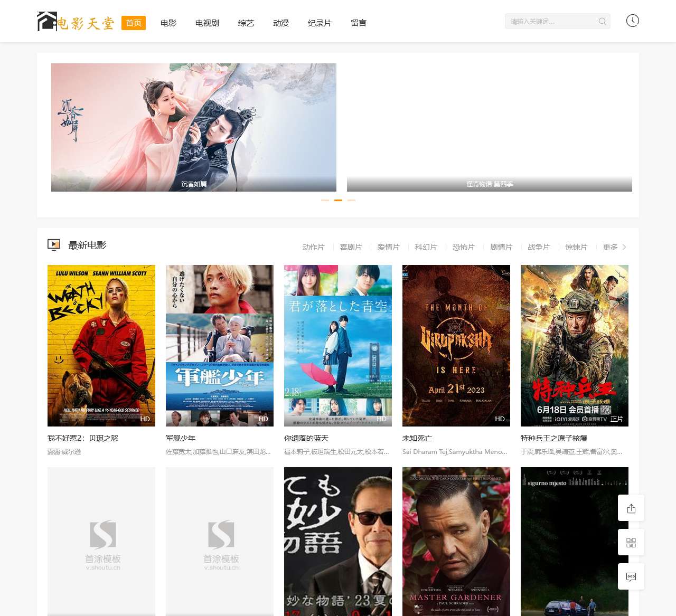Open the Virupaksha movie poster

456,346
